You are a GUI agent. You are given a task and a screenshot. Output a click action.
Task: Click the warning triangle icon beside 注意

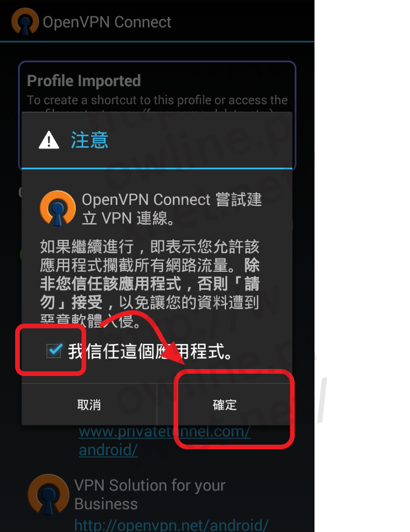[x=49, y=140]
